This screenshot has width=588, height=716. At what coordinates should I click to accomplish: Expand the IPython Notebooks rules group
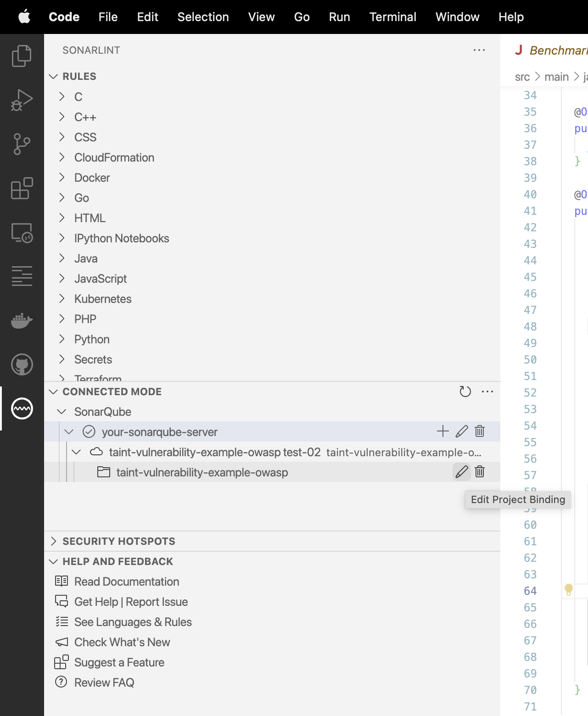coord(62,238)
